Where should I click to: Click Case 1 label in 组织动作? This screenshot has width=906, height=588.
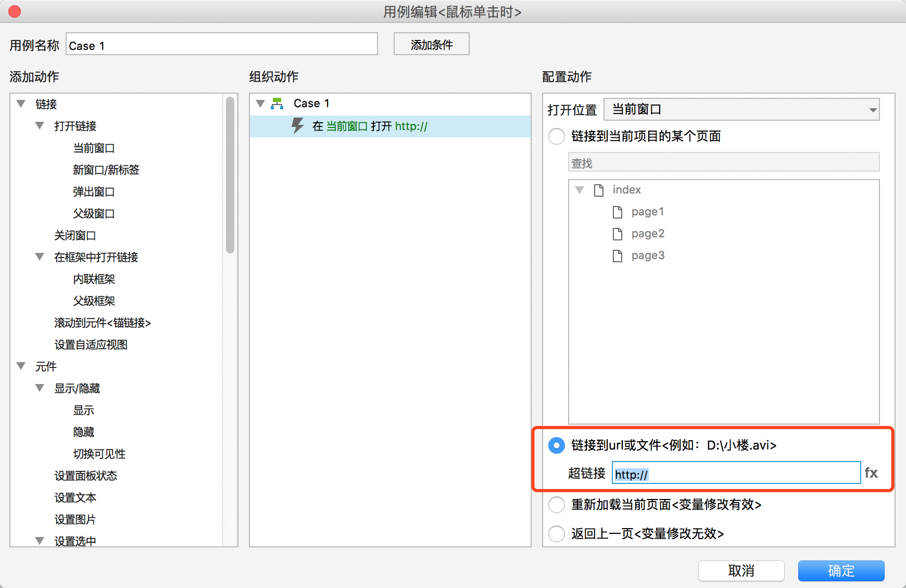coord(311,104)
